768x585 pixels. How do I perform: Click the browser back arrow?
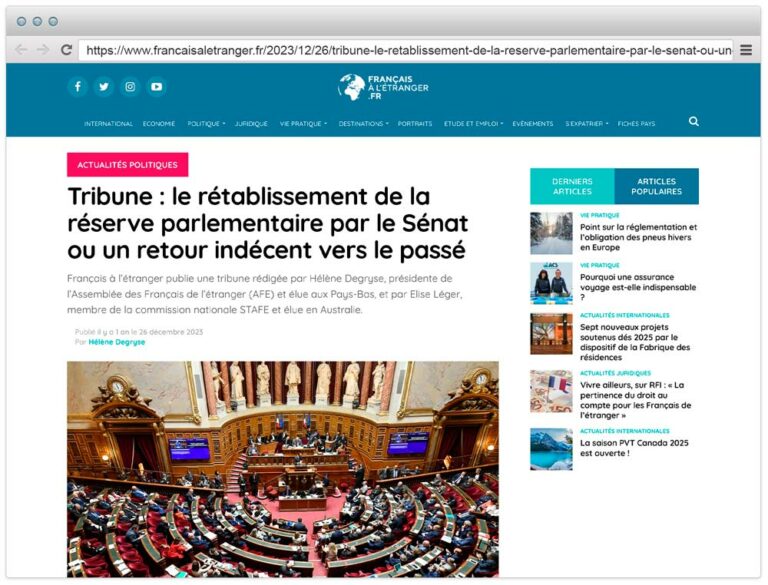coord(21,49)
